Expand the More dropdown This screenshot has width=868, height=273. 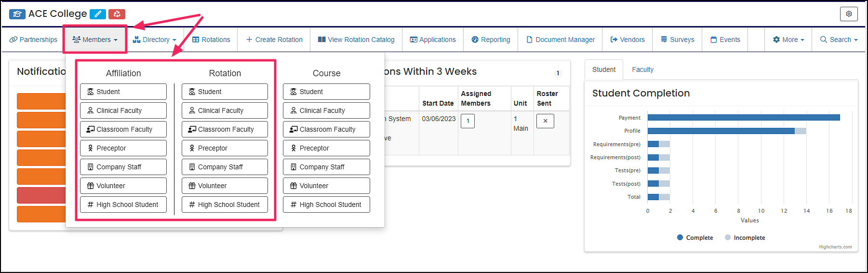(788, 40)
